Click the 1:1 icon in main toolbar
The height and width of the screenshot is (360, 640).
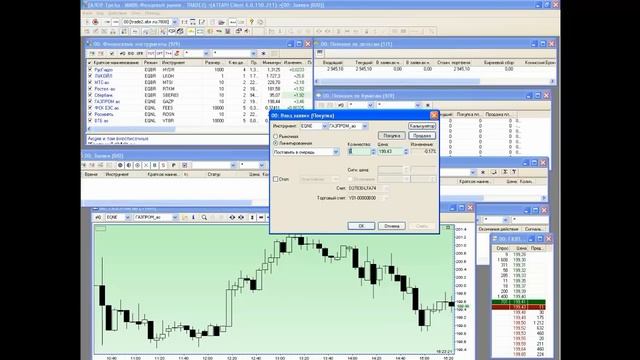[184, 22]
